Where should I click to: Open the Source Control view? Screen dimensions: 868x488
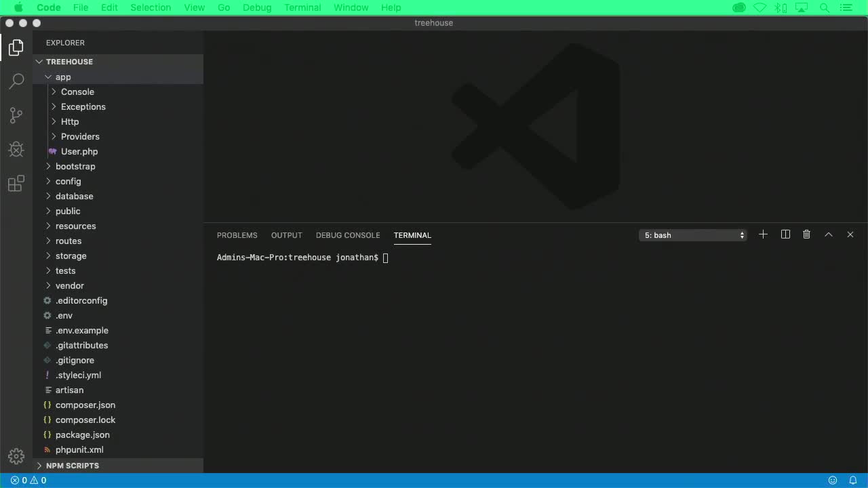click(16, 115)
